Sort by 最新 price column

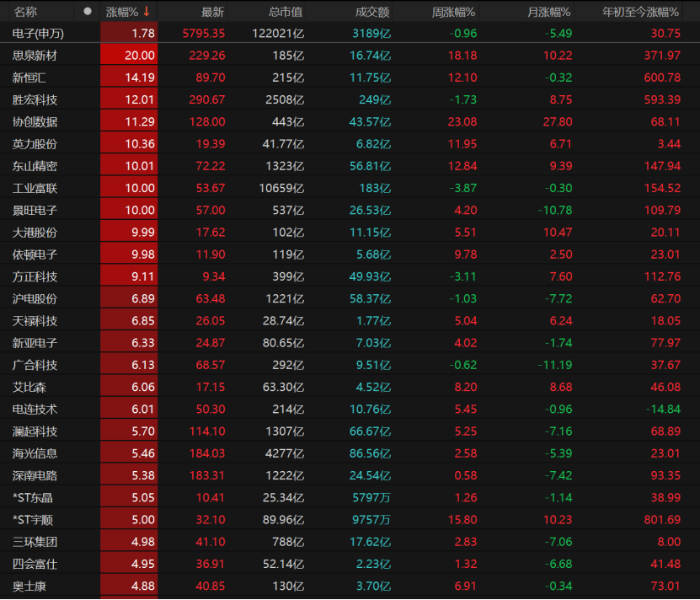pyautogui.click(x=212, y=12)
